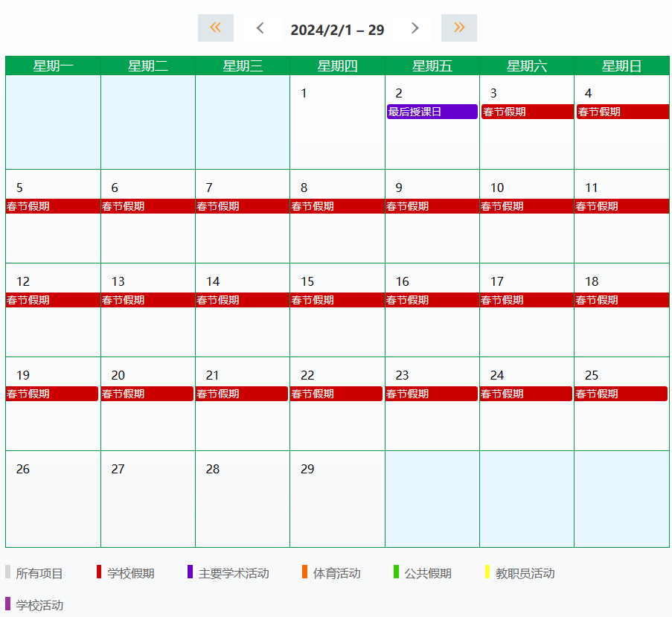
Task: Click the 2024/2/1 – 29 date range title
Action: (x=337, y=30)
